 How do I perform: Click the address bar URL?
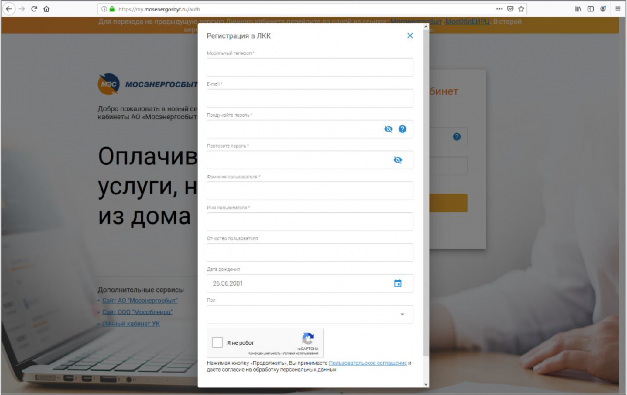click(x=159, y=9)
